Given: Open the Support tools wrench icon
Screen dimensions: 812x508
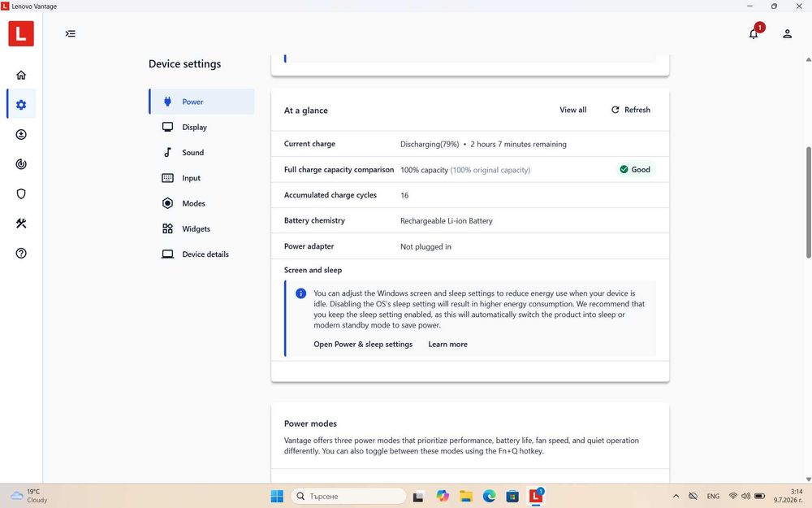Looking at the screenshot, I should point(21,224).
